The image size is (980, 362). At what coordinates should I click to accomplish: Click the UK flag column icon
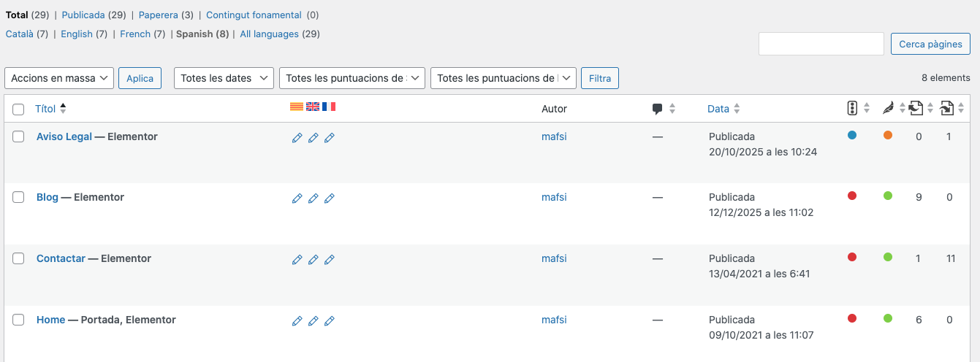(313, 107)
